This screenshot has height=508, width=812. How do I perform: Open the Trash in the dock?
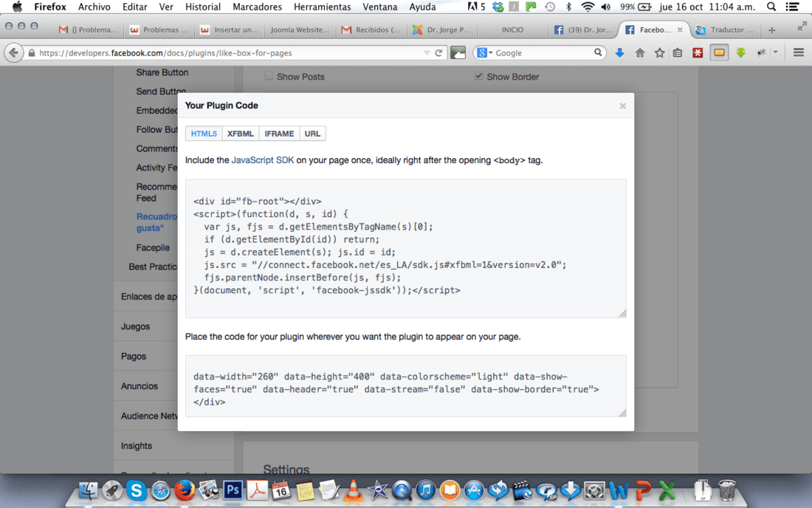(727, 490)
